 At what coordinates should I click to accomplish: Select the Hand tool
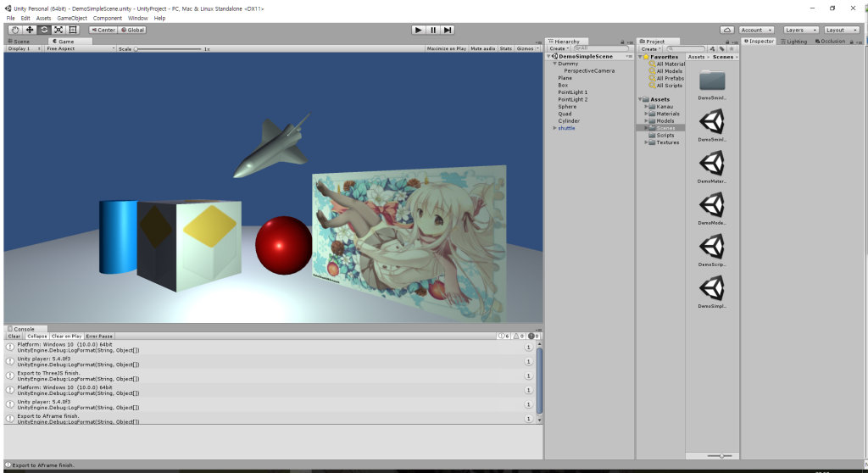[x=15, y=30]
